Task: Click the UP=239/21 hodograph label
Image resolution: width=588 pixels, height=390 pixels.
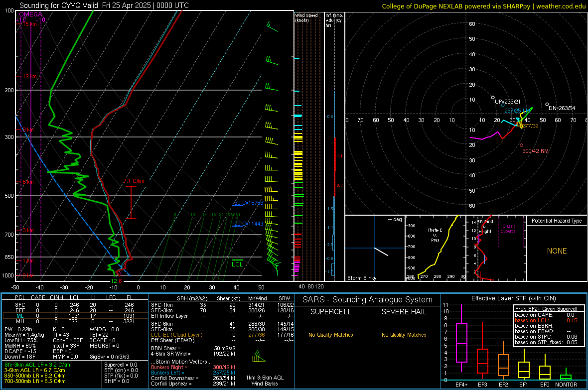Action: click(507, 102)
